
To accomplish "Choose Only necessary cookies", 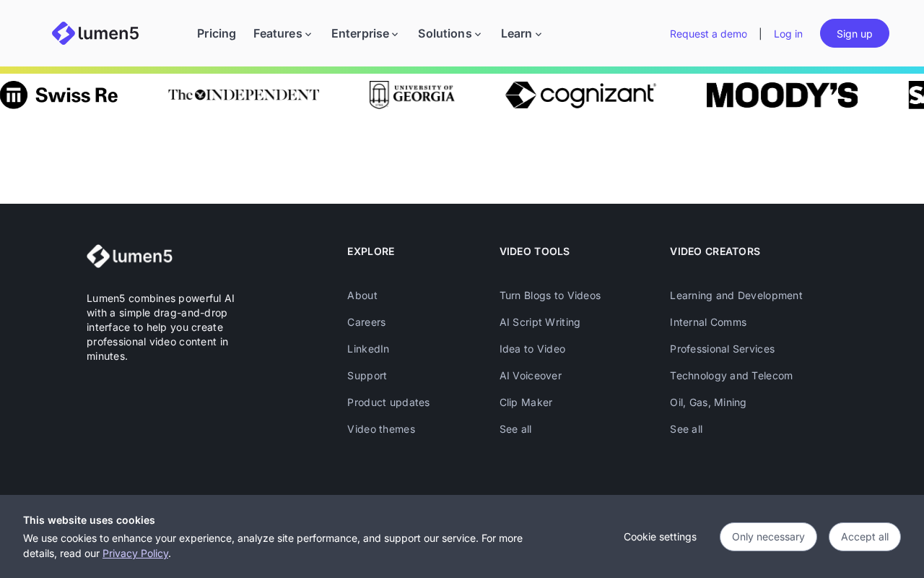I will point(768,537).
